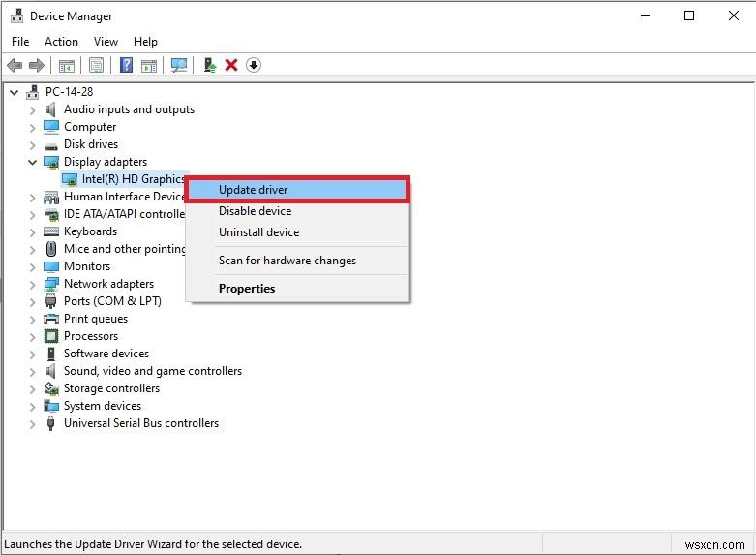
Task: Click the Device Manager title bar icon
Action: coord(16,15)
